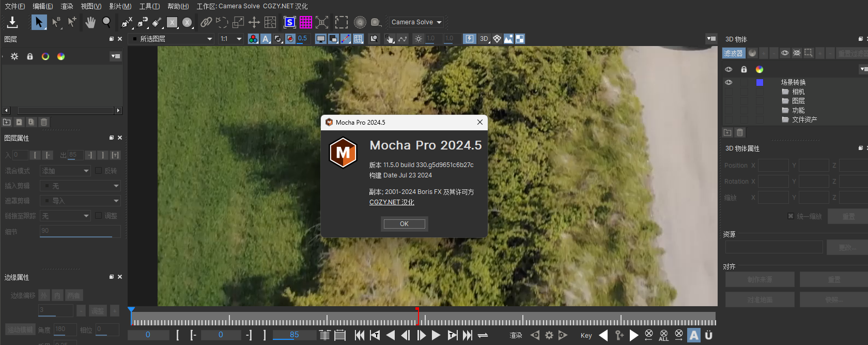Click the new layer group folder icon

click(7, 122)
